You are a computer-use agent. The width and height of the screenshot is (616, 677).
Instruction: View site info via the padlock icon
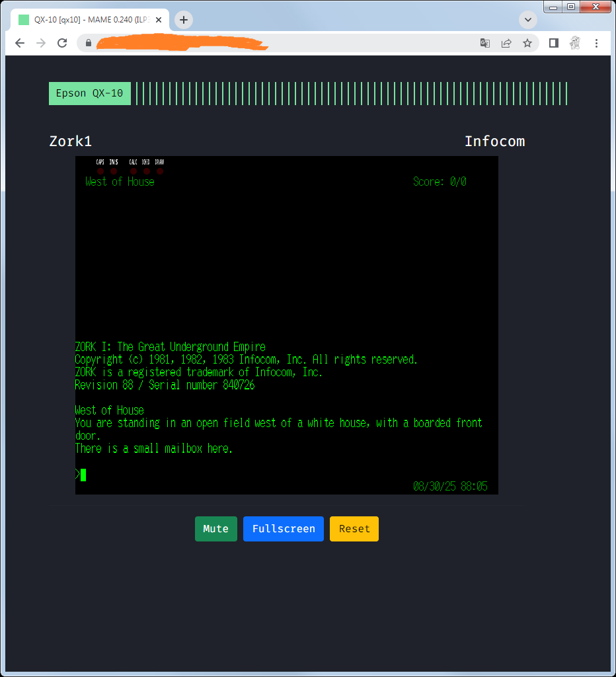89,43
